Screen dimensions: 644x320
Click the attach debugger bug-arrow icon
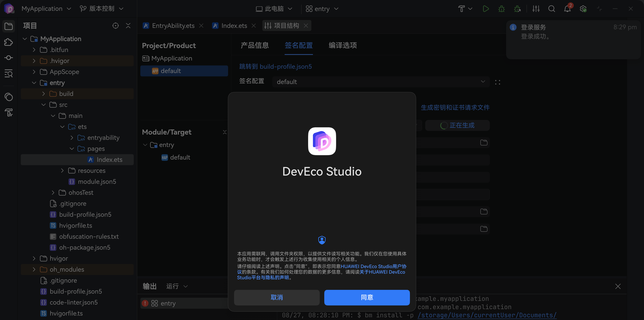[x=517, y=9]
